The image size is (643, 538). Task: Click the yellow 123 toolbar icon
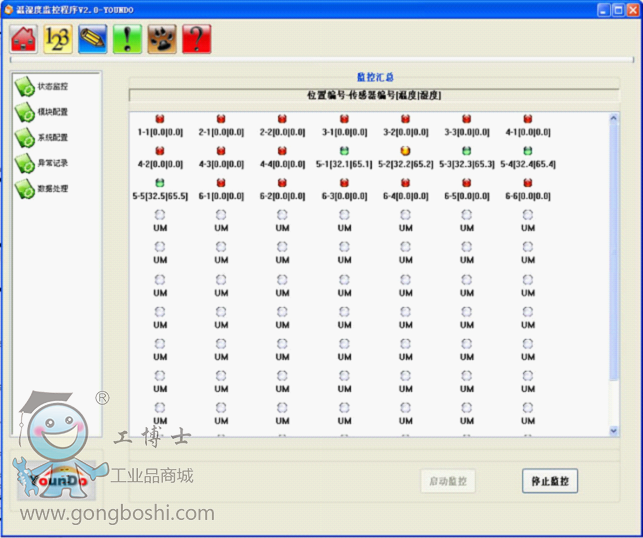58,39
